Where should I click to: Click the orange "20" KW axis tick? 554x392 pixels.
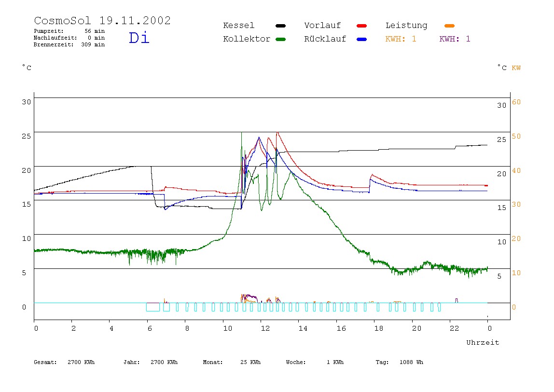[516, 239]
